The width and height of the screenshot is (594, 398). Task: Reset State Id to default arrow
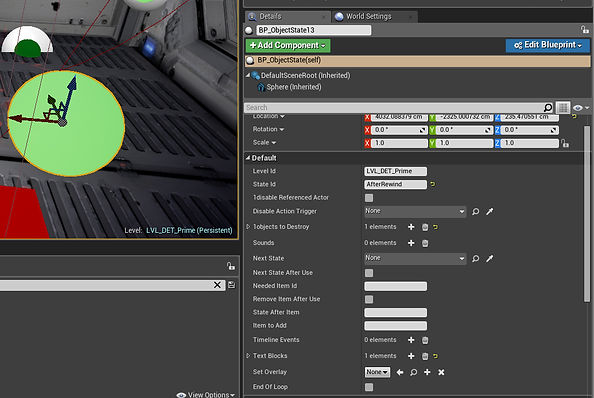pos(433,184)
